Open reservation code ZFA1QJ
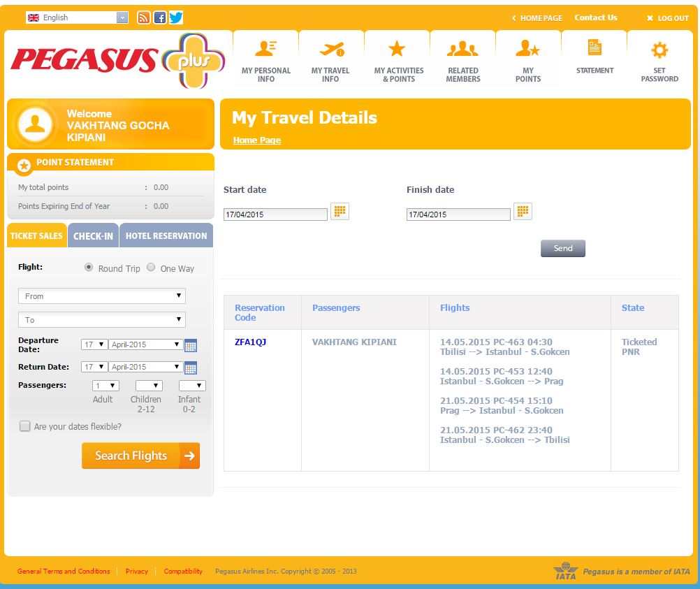This screenshot has height=589, width=700. [x=250, y=342]
